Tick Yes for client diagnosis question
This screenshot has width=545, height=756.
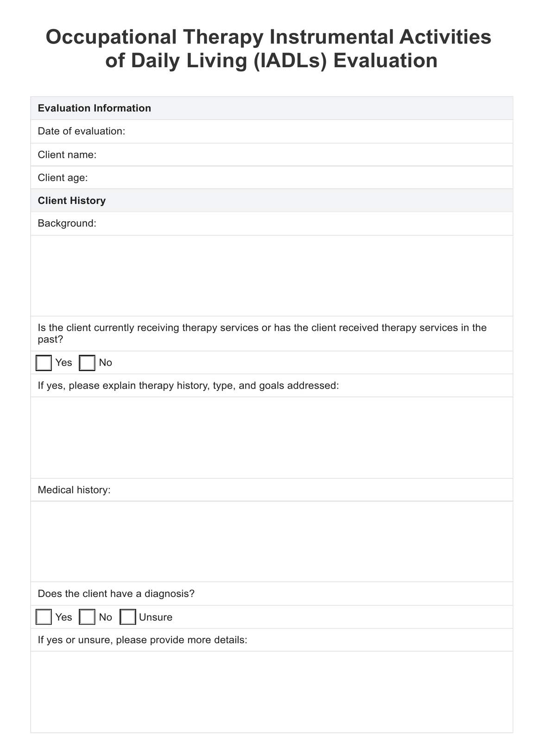coord(44,617)
